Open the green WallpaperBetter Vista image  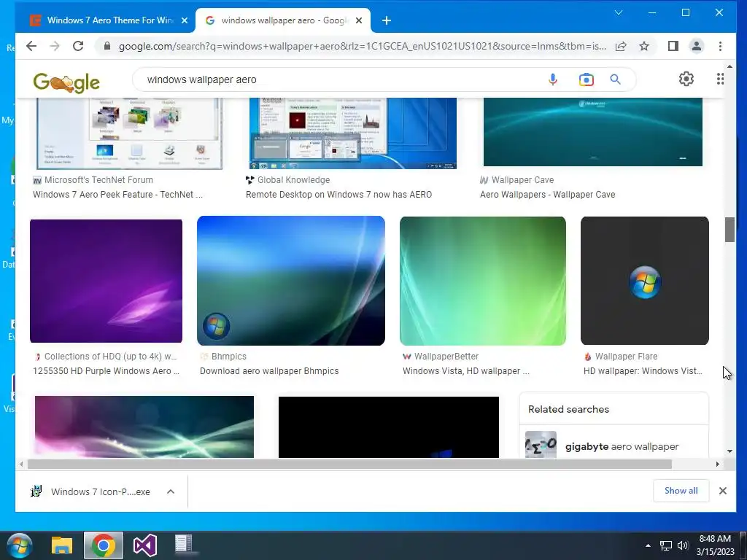(x=483, y=281)
